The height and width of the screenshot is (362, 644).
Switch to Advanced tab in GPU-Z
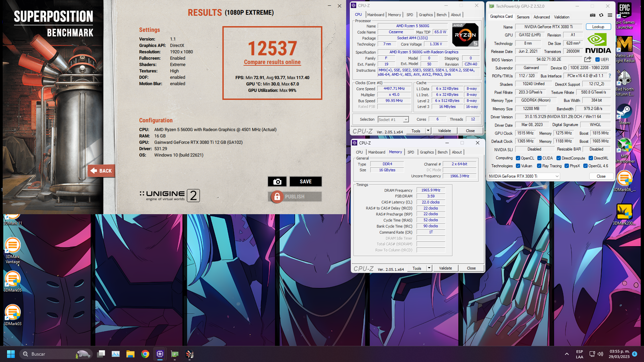click(x=541, y=17)
